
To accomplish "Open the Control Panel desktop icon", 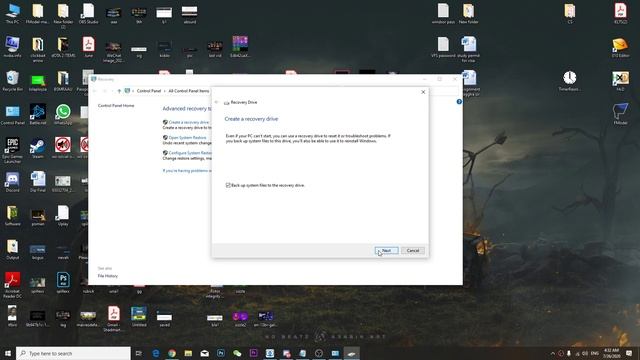I will point(12,115).
